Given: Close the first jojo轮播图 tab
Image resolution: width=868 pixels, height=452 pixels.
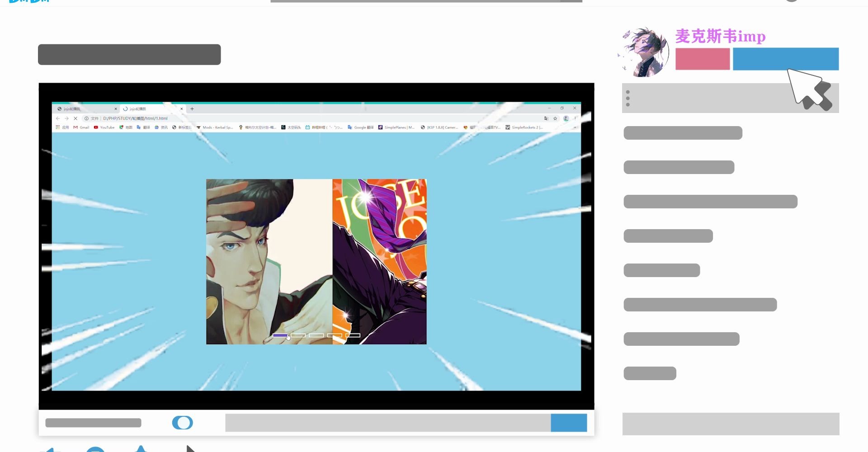Looking at the screenshot, I should point(116,109).
